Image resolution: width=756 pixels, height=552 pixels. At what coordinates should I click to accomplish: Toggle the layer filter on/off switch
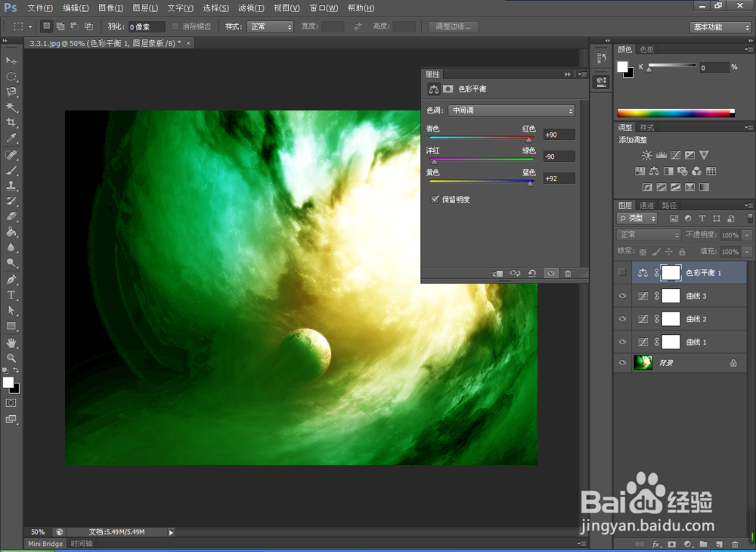click(750, 219)
